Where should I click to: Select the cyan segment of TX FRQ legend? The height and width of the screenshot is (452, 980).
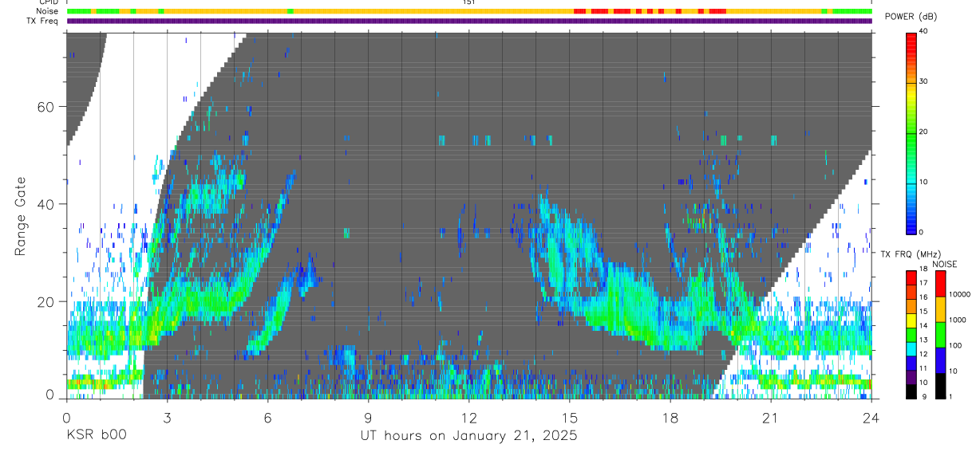coord(911,348)
